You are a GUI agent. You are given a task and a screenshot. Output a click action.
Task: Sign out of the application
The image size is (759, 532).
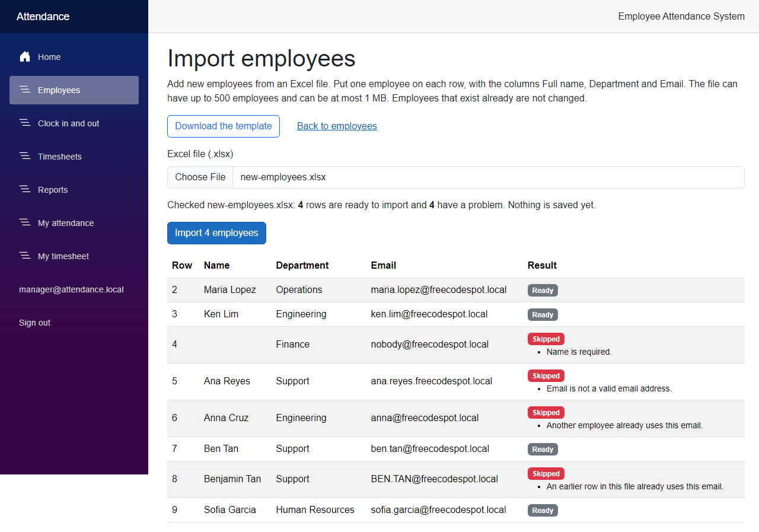[34, 323]
